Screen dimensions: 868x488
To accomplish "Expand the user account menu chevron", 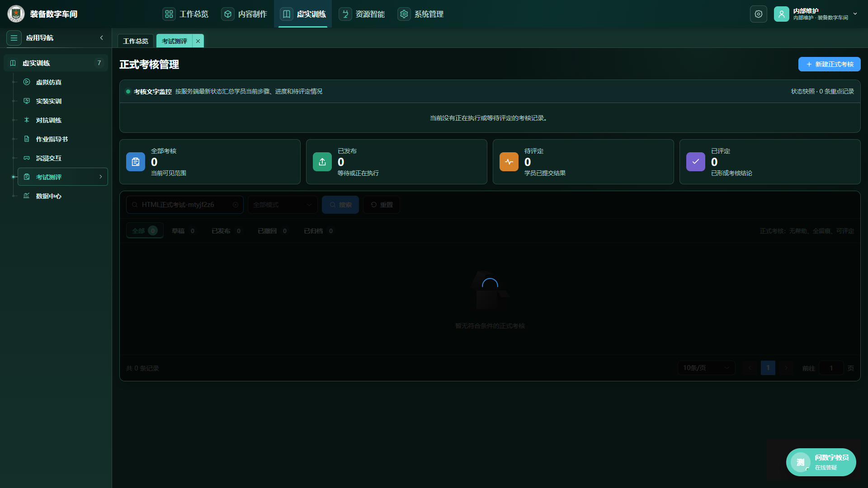I will click(x=855, y=14).
